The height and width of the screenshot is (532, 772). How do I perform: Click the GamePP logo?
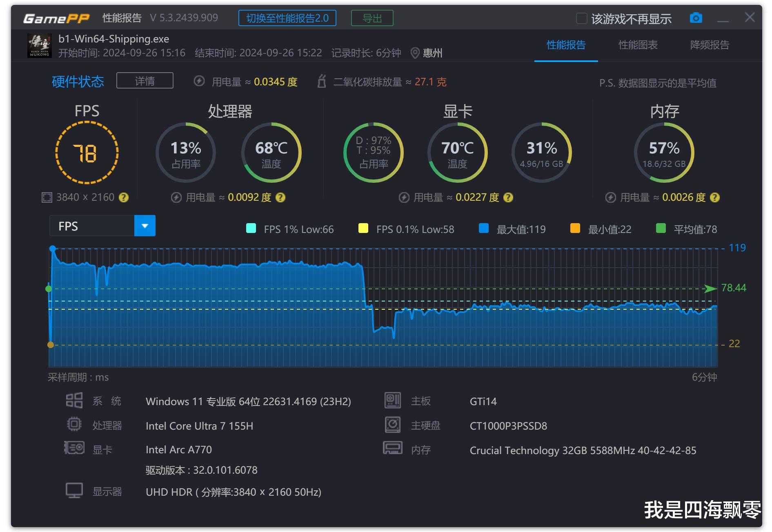[56, 18]
